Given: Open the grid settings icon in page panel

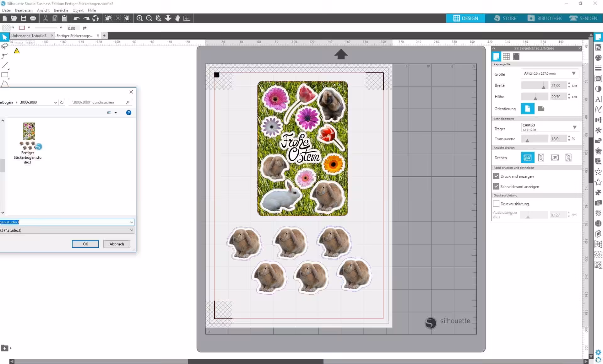Looking at the screenshot, I should point(506,56).
